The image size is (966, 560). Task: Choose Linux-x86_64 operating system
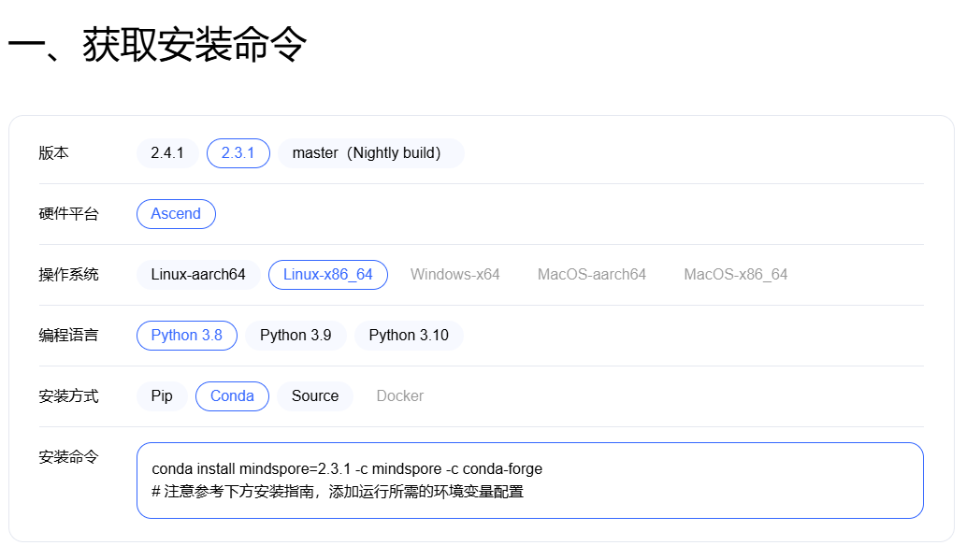click(327, 275)
